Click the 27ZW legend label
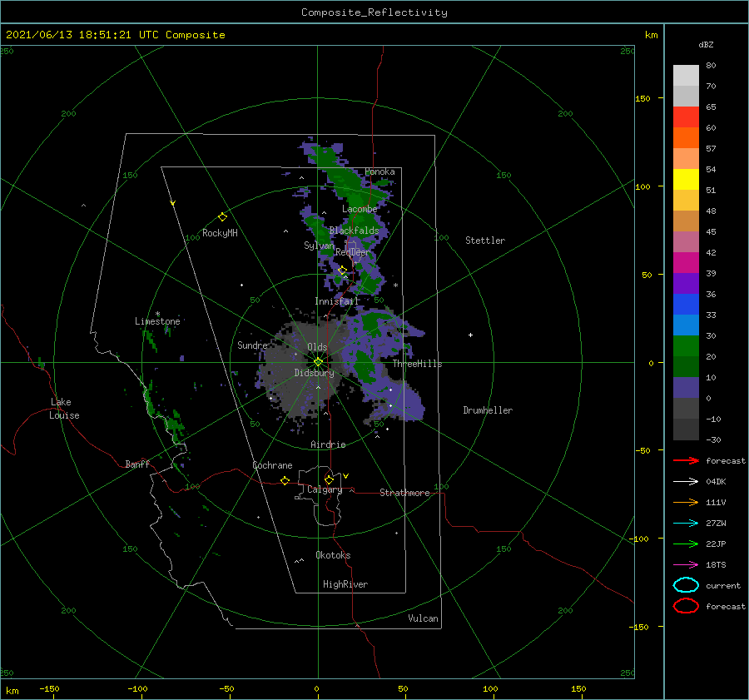This screenshot has width=749, height=700. pos(716,524)
